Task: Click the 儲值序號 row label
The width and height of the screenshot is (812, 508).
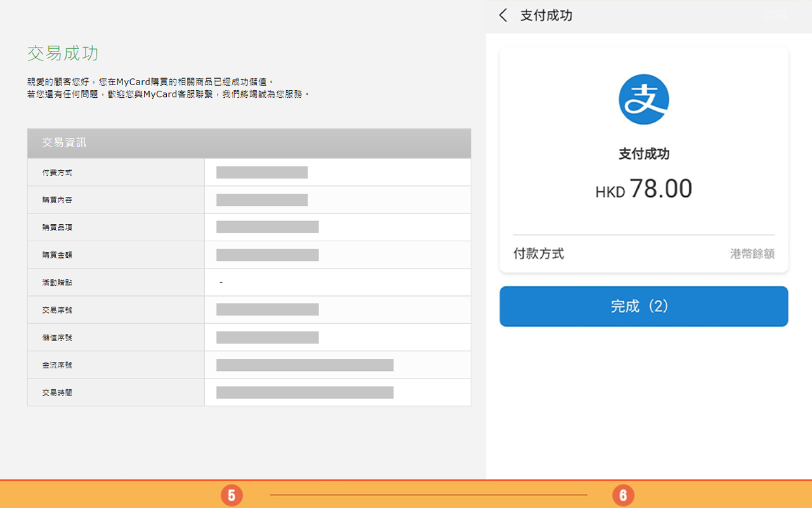Action: pos(57,337)
